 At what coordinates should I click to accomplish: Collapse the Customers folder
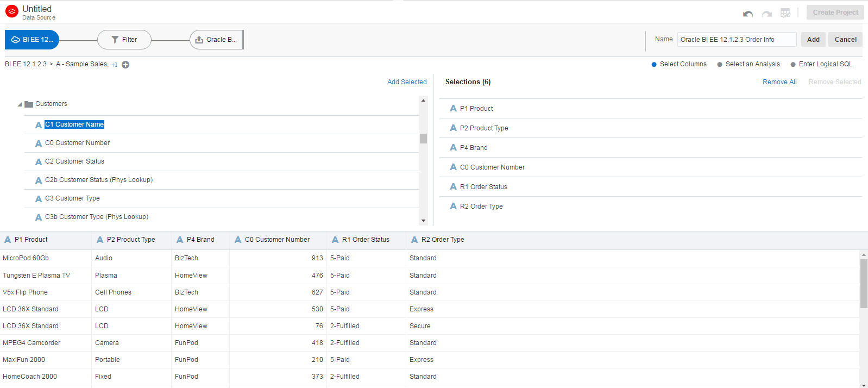point(20,104)
